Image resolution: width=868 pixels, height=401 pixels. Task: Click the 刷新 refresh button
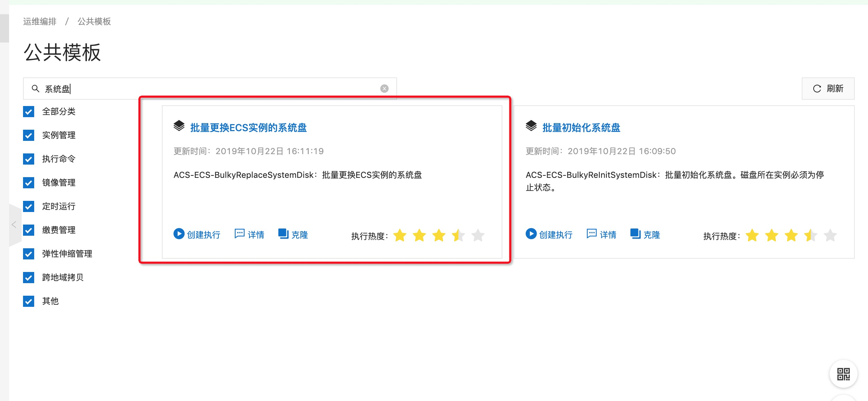tap(828, 89)
